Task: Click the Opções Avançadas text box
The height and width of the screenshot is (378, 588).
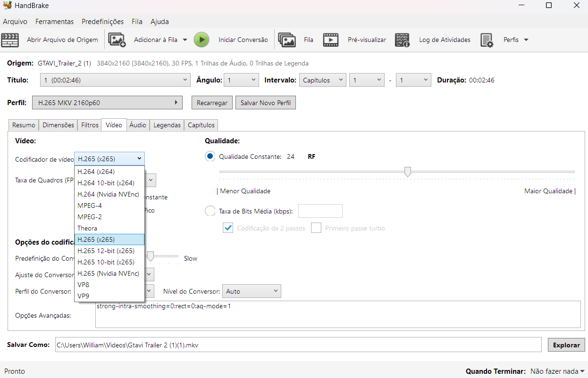Action: tap(337, 314)
